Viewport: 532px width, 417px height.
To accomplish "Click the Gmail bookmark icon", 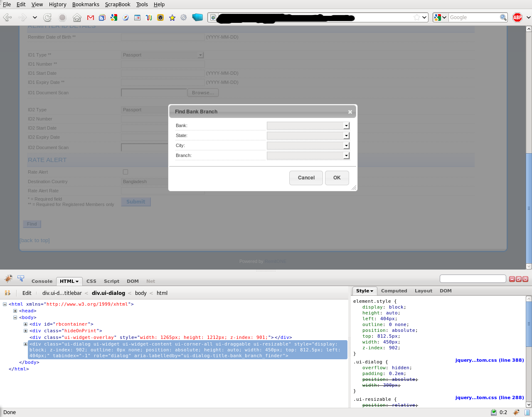I will coord(90,17).
